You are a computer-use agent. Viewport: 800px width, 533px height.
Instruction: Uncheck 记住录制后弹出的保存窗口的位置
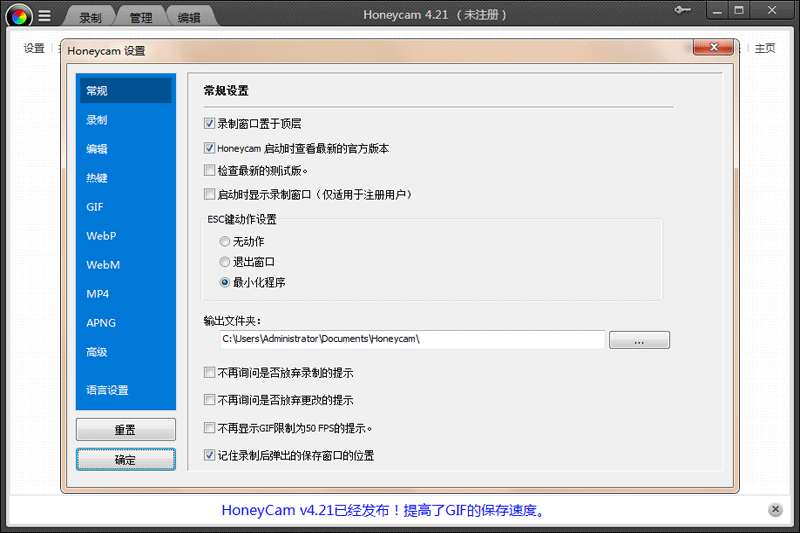pos(209,455)
